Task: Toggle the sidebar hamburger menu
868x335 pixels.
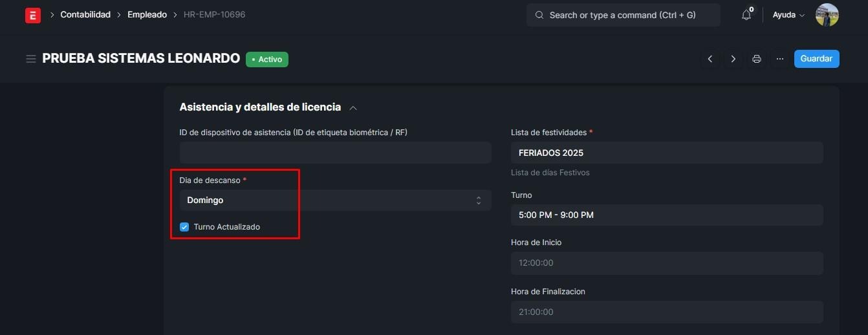Action: point(30,59)
